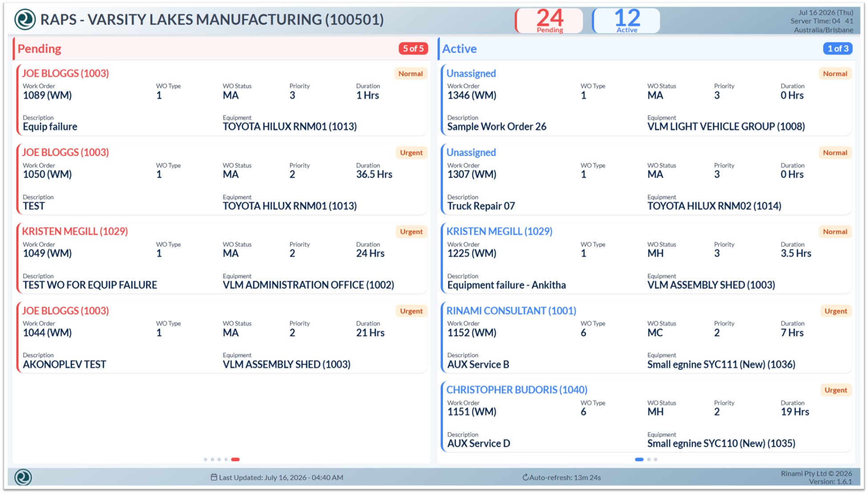This screenshot has height=494, width=868.
Task: Click the AUX Service B description
Action: tap(478, 364)
